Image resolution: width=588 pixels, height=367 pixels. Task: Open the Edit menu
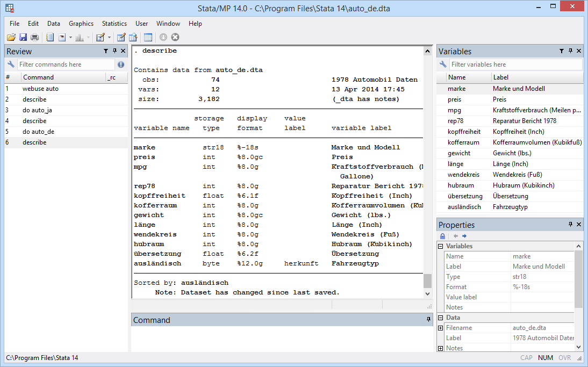click(33, 24)
